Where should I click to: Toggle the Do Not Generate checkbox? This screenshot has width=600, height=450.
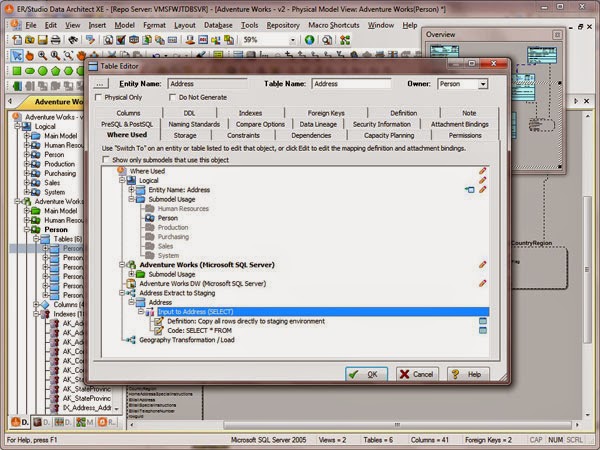(173, 97)
